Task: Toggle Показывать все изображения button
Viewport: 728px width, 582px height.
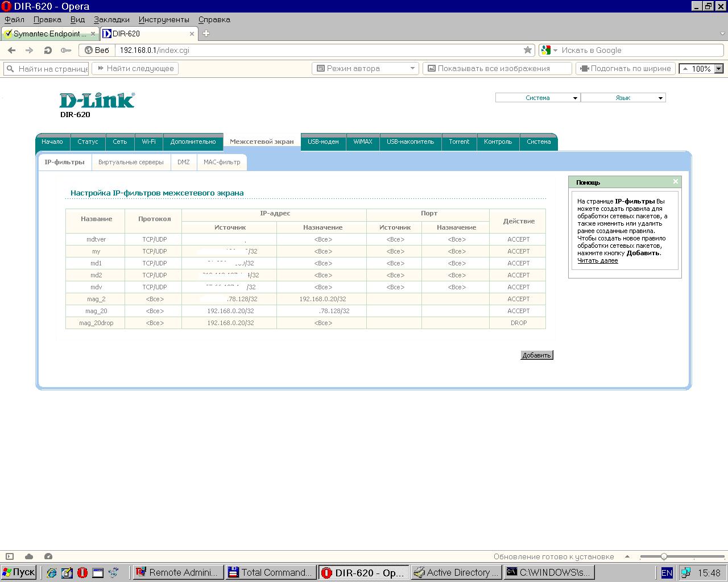Action: click(x=497, y=68)
